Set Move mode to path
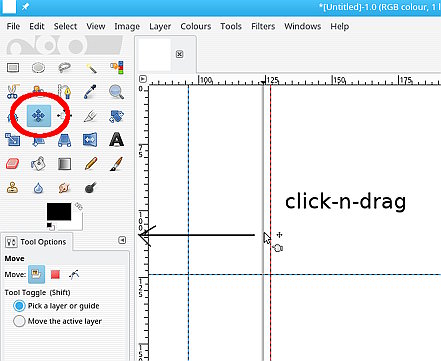 pyautogui.click(x=74, y=274)
